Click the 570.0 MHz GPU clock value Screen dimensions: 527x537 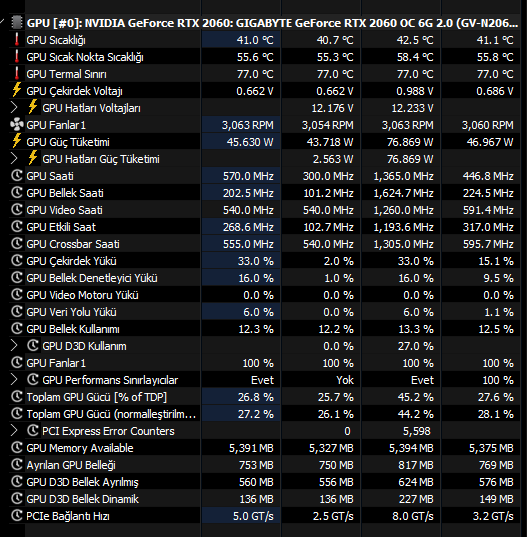pos(248,176)
